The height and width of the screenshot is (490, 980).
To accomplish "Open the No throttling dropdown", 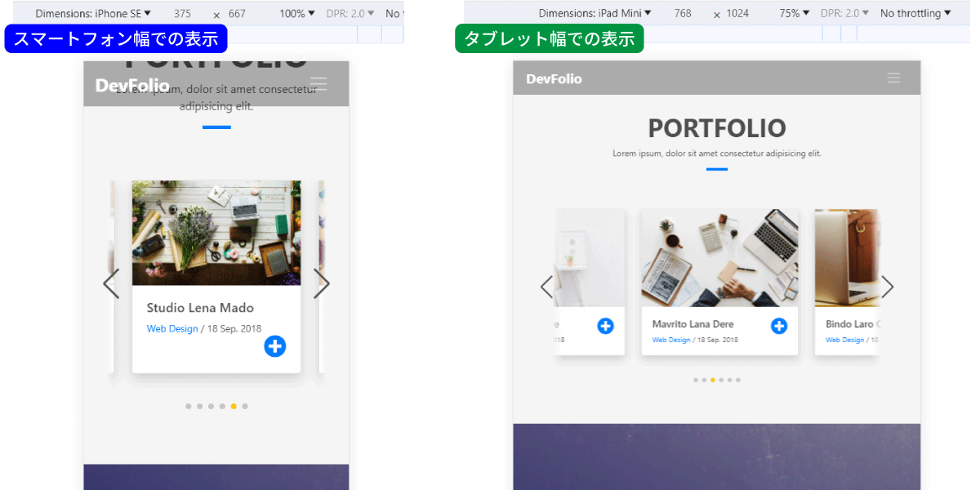I will tap(915, 13).
